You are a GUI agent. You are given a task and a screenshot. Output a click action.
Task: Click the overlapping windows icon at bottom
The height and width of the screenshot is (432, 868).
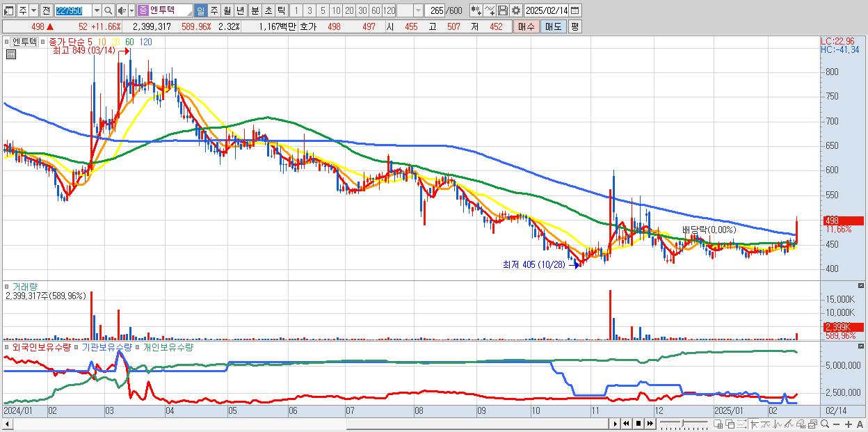tap(730, 424)
